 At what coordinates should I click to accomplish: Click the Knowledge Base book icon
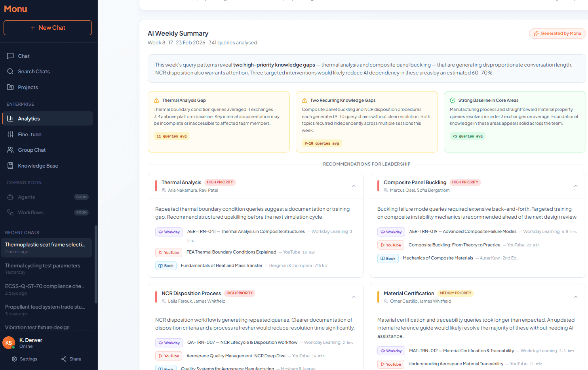coord(10,166)
